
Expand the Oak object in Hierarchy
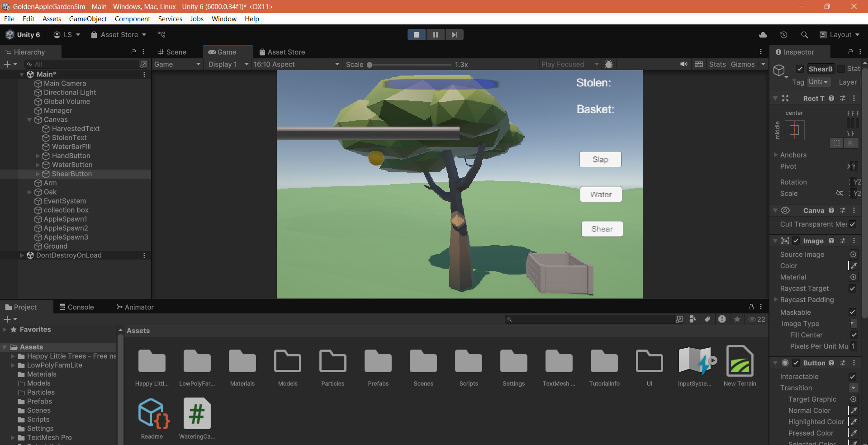point(29,192)
